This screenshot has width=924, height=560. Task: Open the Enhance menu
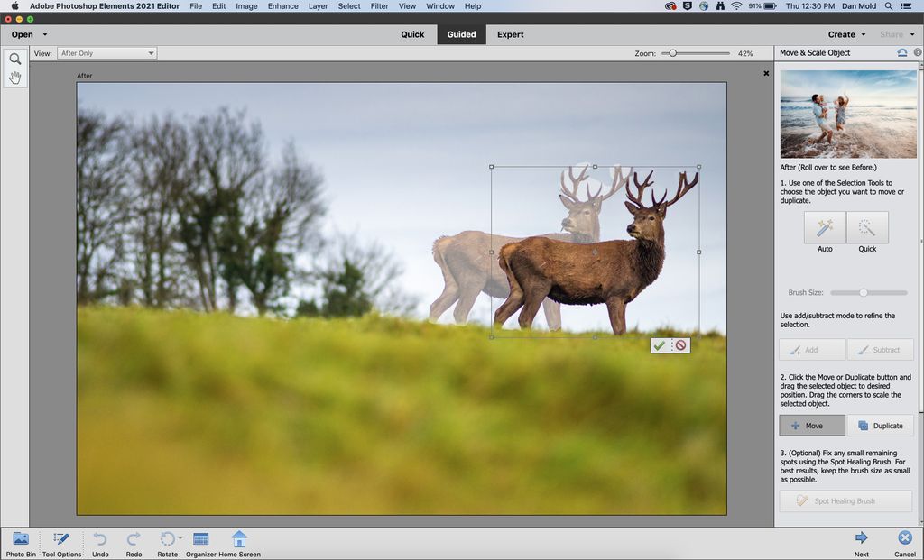tap(282, 6)
